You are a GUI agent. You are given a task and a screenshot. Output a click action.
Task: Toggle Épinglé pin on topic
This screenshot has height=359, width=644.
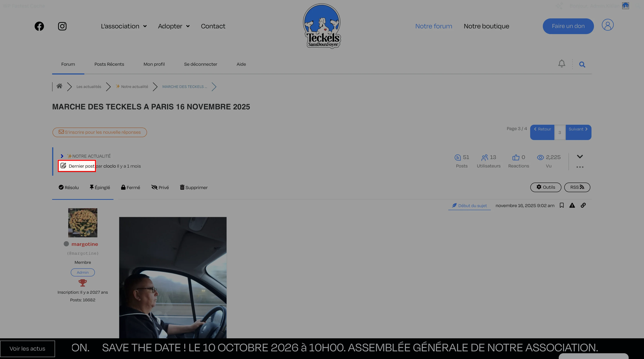[100, 187]
